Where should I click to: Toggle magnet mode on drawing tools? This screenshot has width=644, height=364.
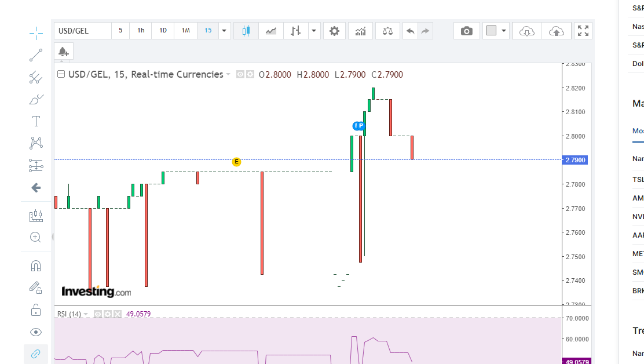(36, 266)
